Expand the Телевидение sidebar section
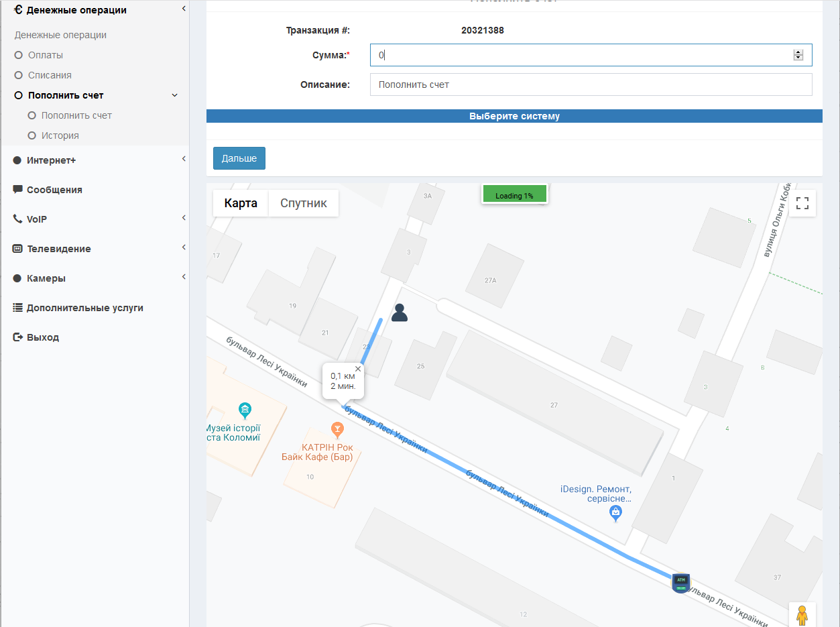Screen dimensions: 840x627 [58, 249]
